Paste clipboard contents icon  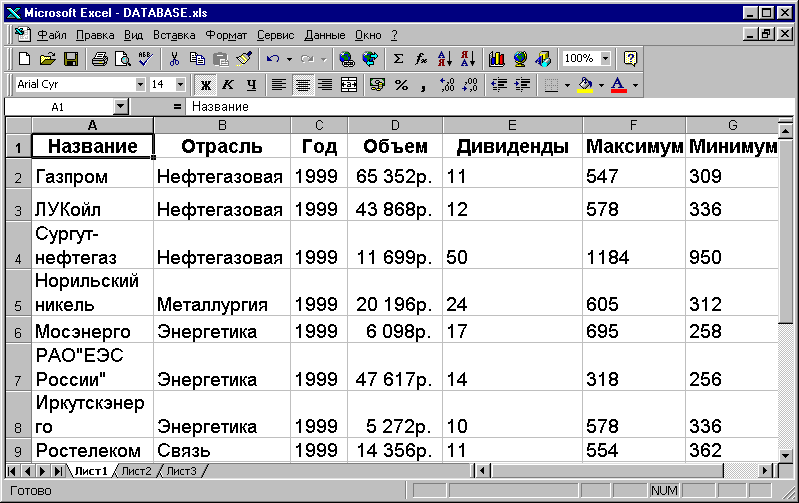tap(221, 59)
